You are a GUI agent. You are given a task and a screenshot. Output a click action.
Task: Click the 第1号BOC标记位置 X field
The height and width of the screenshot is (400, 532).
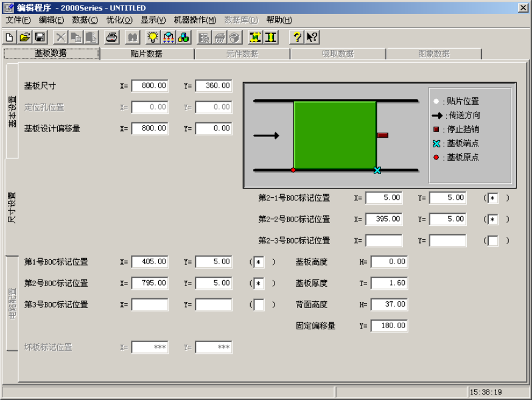150,262
